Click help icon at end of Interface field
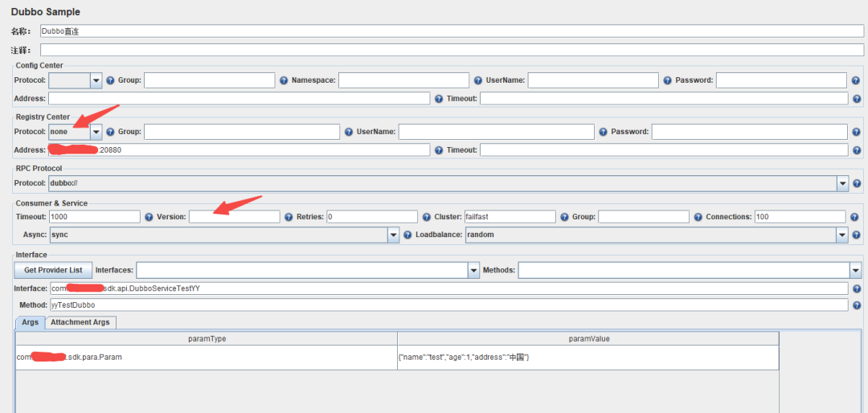Screen dimensions: 868x413 (857, 288)
